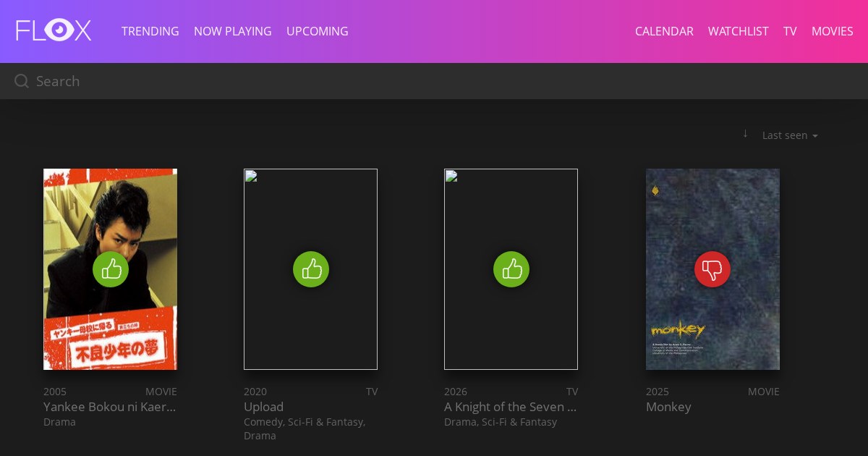
Task: Click the Drama, Sci-Fi & Fantasy genre text
Action: click(x=501, y=422)
